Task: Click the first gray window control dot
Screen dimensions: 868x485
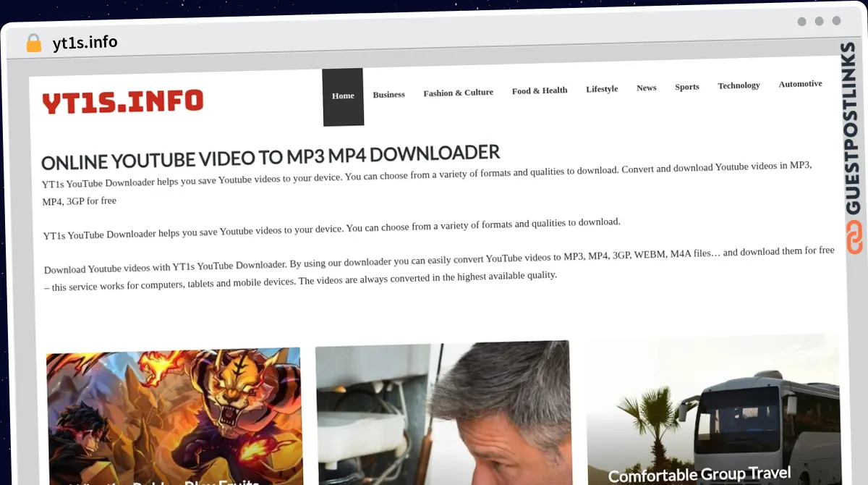Action: (x=801, y=22)
